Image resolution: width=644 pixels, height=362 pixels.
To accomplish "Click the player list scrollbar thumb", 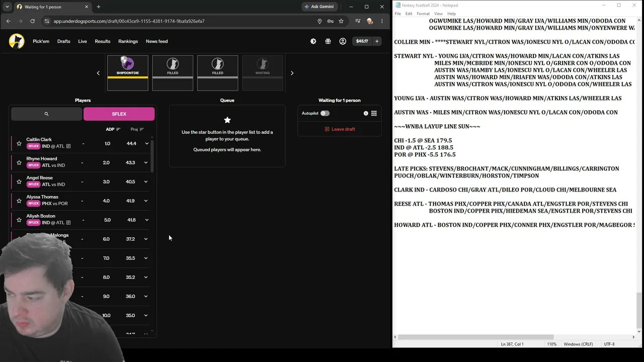I will point(152,156).
